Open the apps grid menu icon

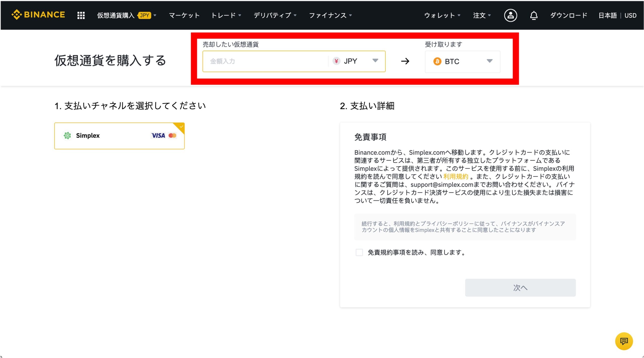tap(81, 15)
